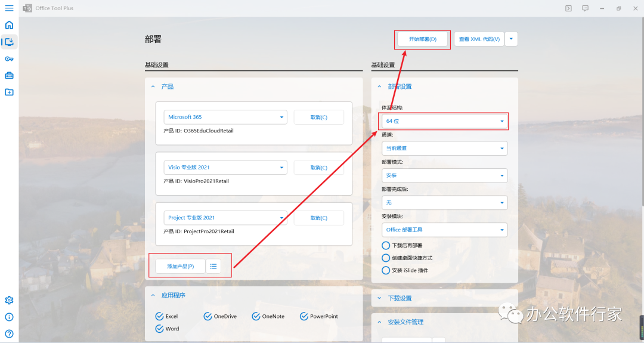Open the Microsoft 365 product dropdown
The width and height of the screenshot is (644, 343).
(x=225, y=117)
